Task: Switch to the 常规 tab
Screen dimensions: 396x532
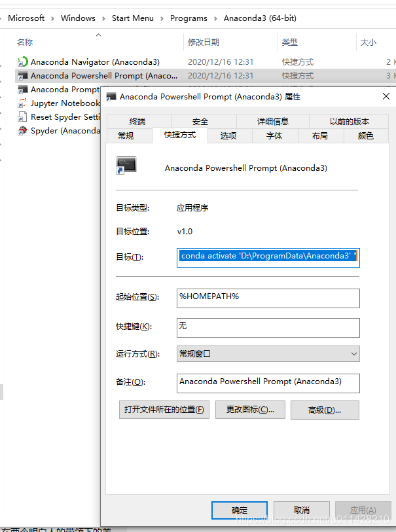Action: 130,135
